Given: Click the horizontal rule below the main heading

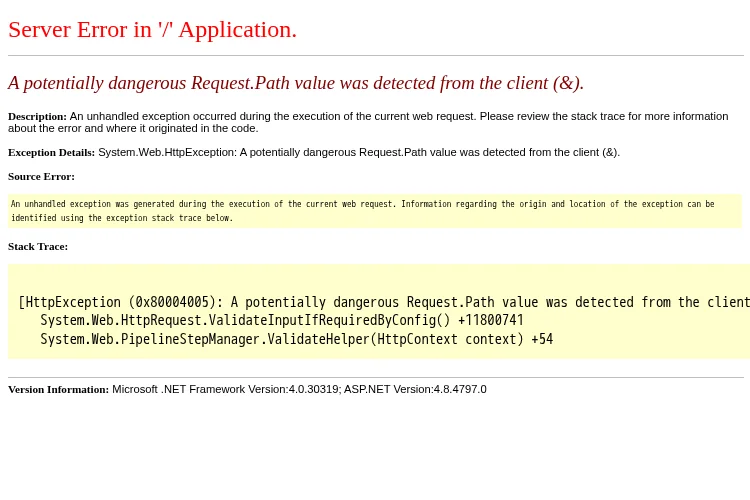Looking at the screenshot, I should (x=376, y=56).
